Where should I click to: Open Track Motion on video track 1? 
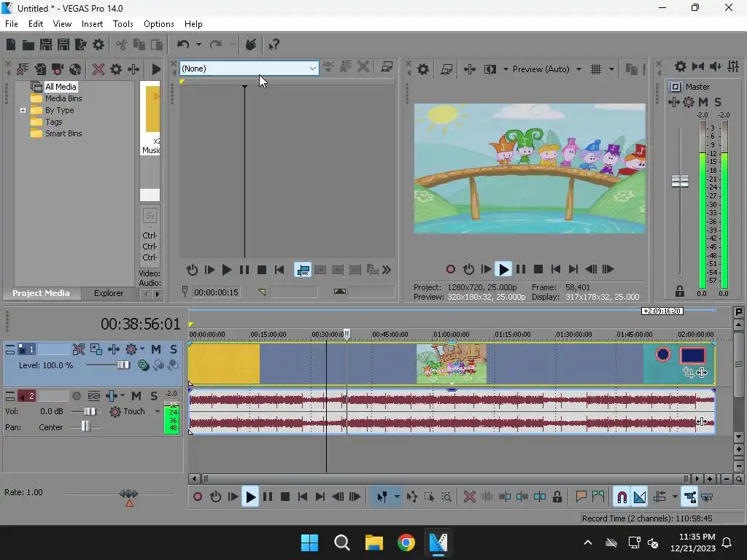click(79, 349)
